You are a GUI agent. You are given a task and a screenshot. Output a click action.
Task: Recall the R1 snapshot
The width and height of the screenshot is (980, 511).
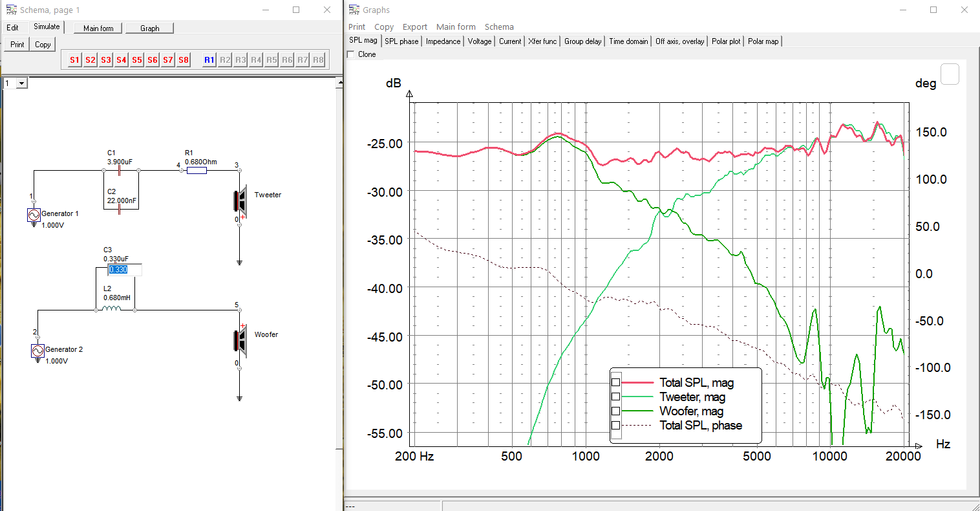click(209, 60)
